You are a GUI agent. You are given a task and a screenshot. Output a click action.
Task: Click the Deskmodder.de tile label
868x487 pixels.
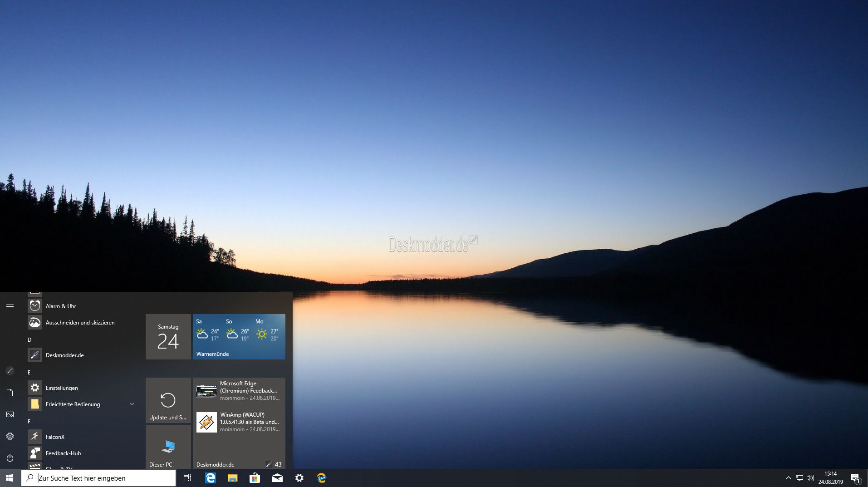pyautogui.click(x=216, y=465)
